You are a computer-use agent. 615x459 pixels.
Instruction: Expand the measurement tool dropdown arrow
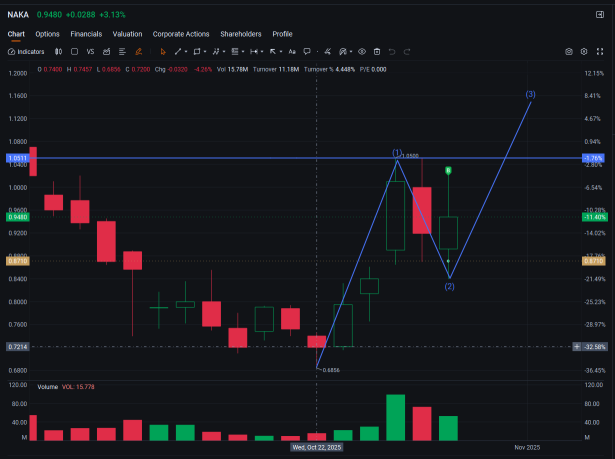262,52
